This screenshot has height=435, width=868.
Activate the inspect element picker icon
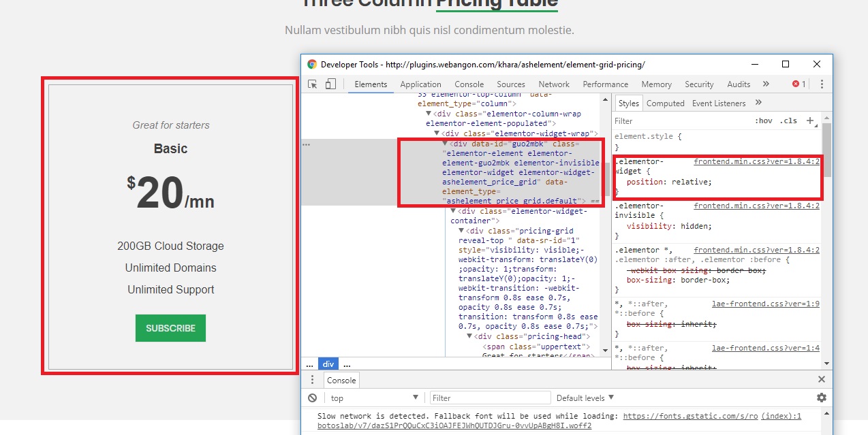pos(313,83)
